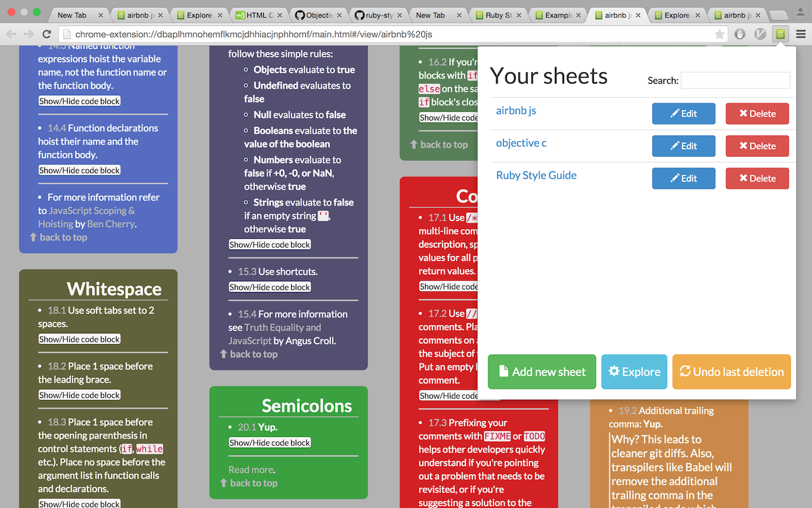The height and width of the screenshot is (508, 812).
Task: Click Undo last deletion
Action: click(x=731, y=371)
